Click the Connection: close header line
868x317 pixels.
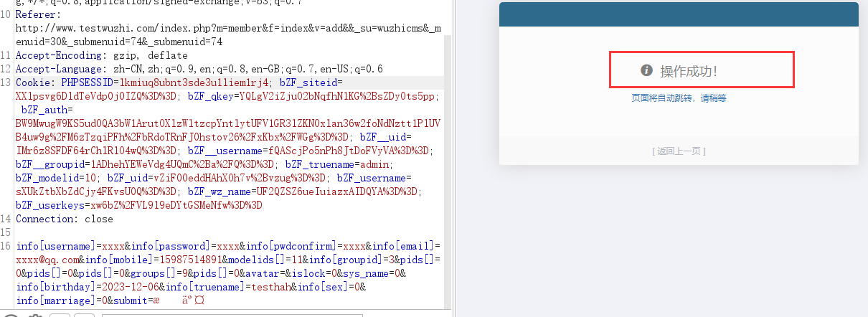click(x=65, y=219)
